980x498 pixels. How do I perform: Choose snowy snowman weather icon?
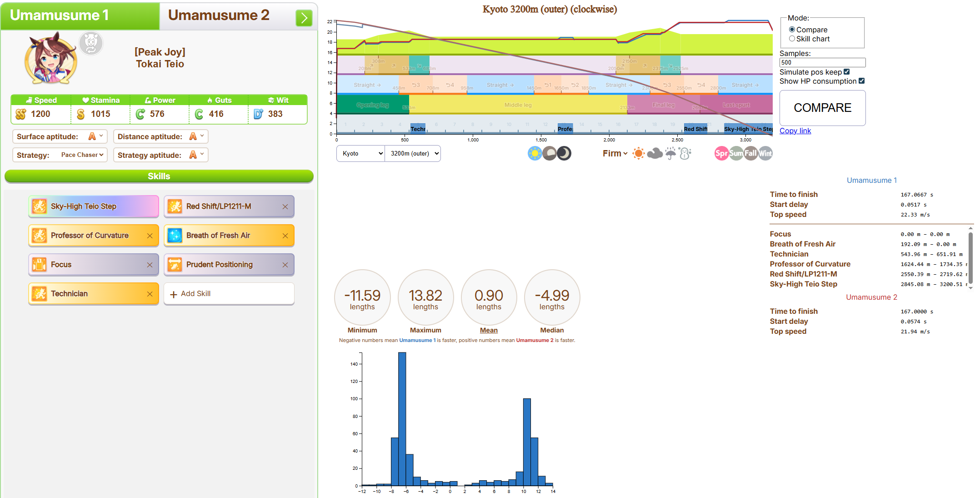(685, 153)
